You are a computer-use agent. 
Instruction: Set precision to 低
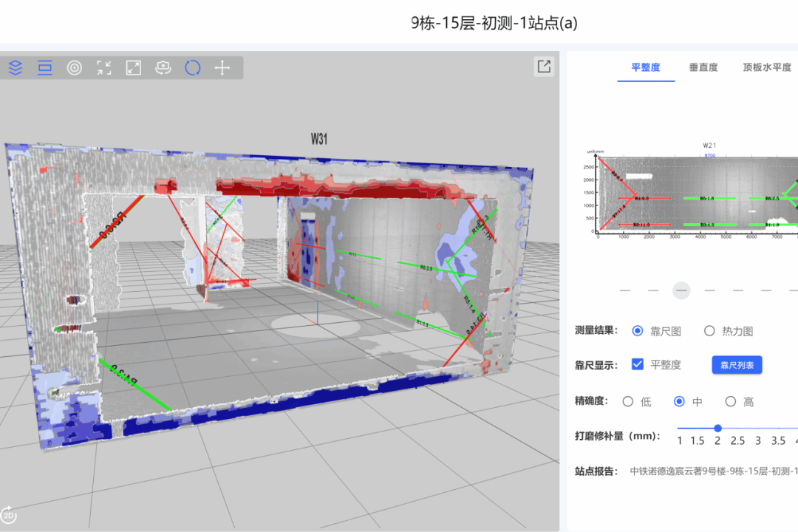pyautogui.click(x=628, y=402)
